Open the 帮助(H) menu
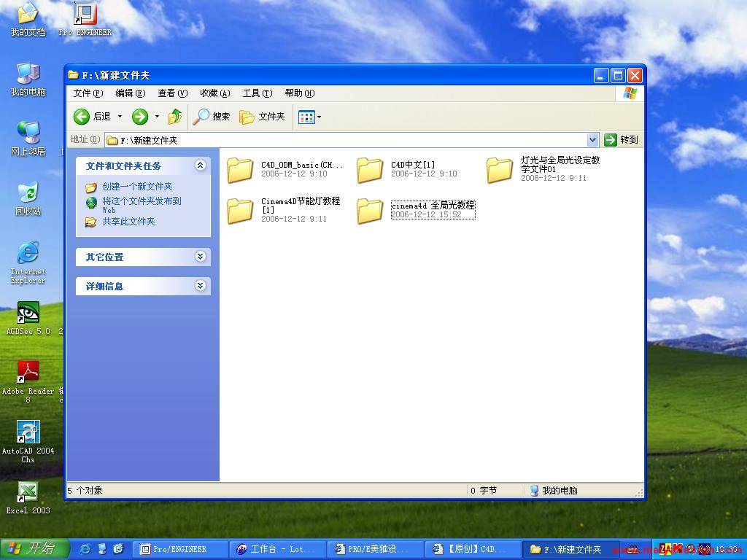Viewport: 747px width, 560px height. pyautogui.click(x=300, y=93)
